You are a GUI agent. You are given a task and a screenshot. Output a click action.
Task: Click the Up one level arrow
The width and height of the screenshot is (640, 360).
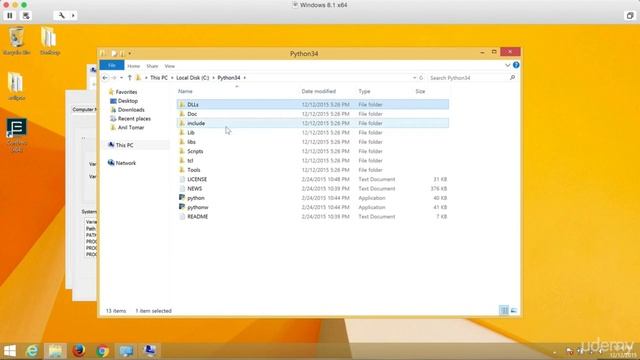click(x=130, y=78)
